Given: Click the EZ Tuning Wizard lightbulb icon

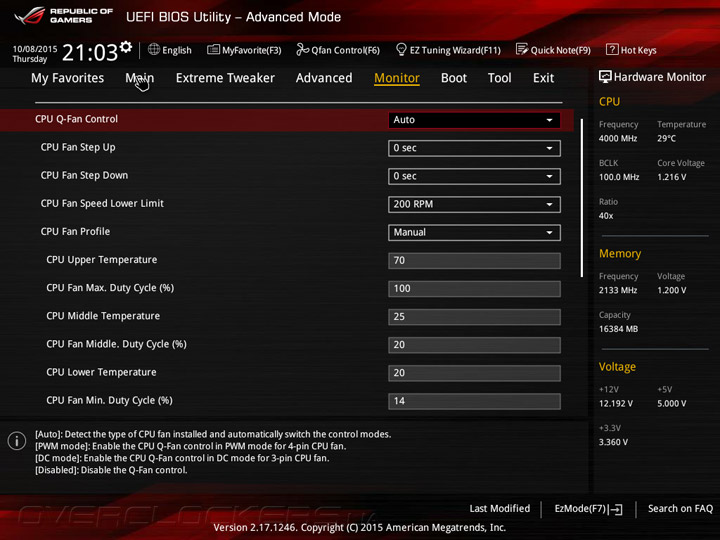Looking at the screenshot, I should [401, 49].
